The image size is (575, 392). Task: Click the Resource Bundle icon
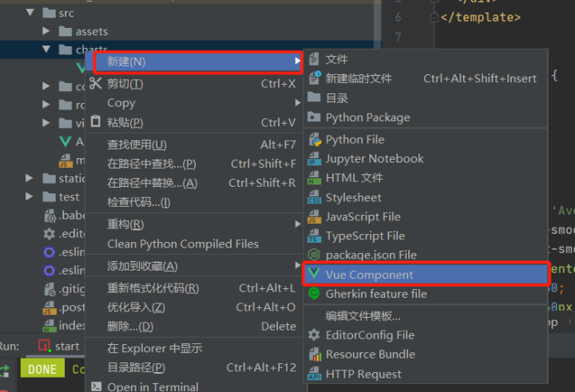pyautogui.click(x=315, y=354)
